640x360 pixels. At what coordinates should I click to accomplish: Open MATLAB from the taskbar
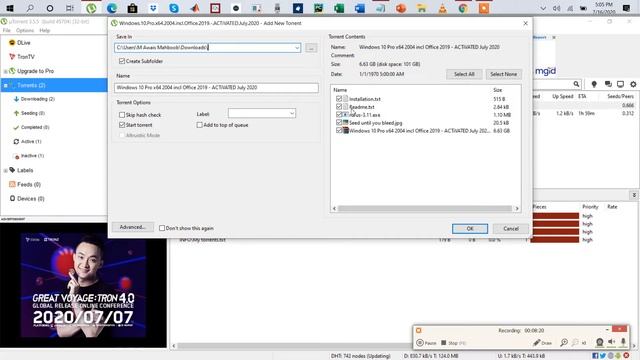(x=195, y=8)
